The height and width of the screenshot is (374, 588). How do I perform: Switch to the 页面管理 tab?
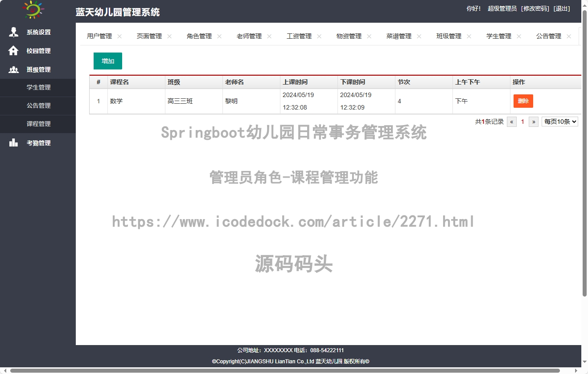click(149, 37)
